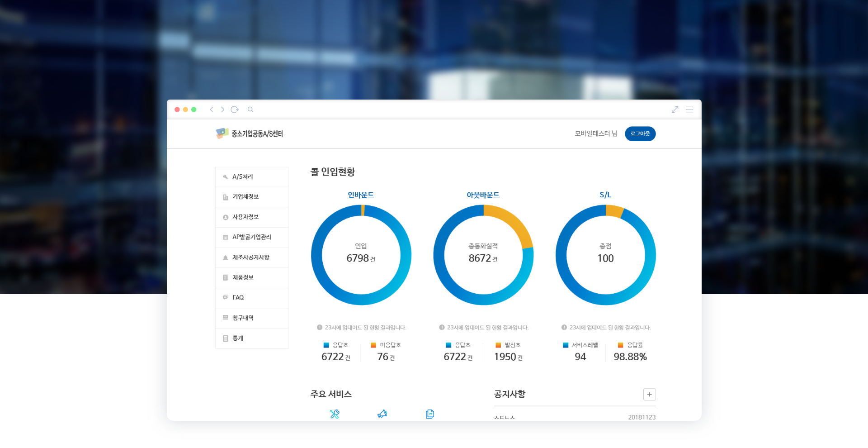The image size is (868, 448).
Task: Expand 공지사항 with the plus button
Action: (649, 394)
